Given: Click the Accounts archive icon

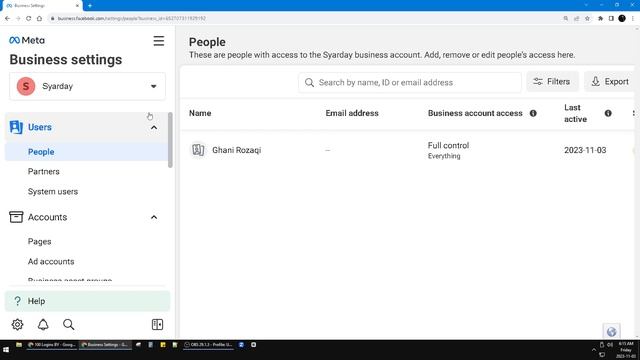Looking at the screenshot, I should pyautogui.click(x=16, y=217).
